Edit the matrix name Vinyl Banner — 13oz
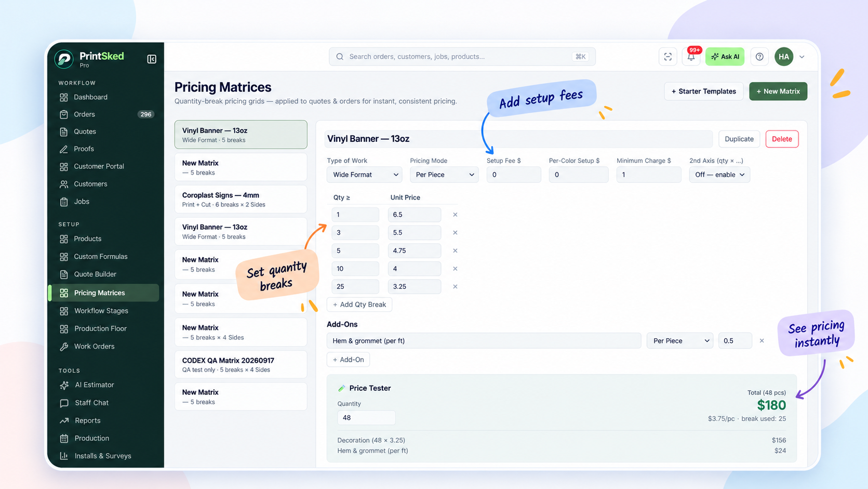The width and height of the screenshot is (868, 489). [518, 139]
